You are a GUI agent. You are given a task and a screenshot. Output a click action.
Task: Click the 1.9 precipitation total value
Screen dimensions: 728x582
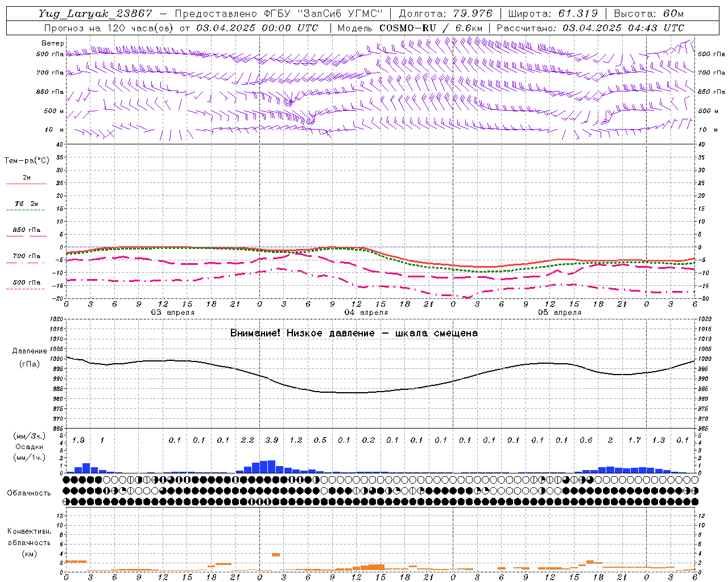pos(78,440)
